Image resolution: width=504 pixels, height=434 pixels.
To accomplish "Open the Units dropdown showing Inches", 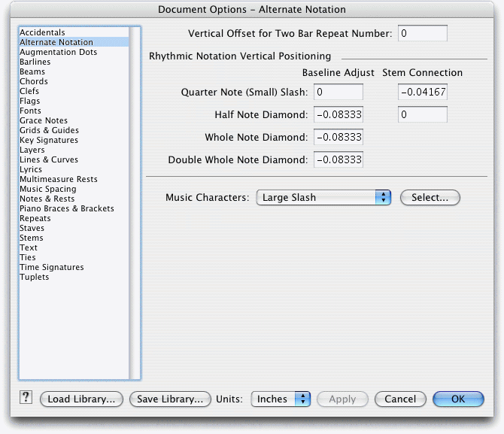I will 281,399.
